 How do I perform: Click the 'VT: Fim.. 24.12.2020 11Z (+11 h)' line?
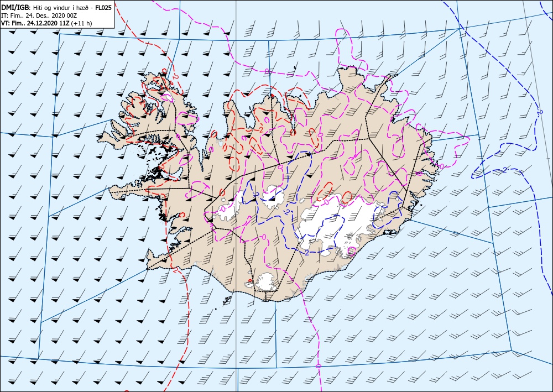46,23
